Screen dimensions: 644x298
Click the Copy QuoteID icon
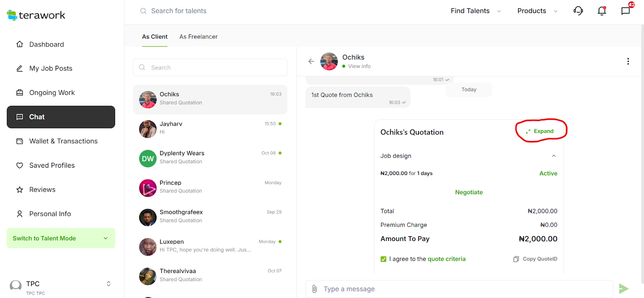coord(516,259)
